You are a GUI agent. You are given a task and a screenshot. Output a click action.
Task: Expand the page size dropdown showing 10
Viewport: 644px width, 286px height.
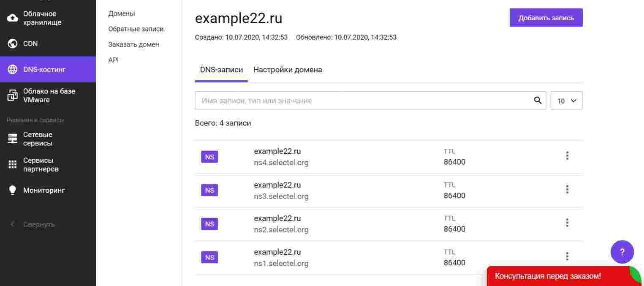pos(566,101)
